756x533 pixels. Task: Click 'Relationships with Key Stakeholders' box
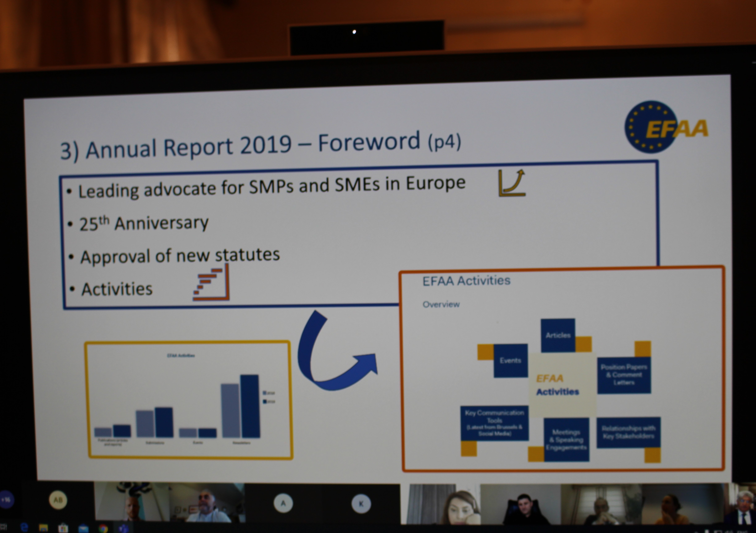pyautogui.click(x=629, y=432)
